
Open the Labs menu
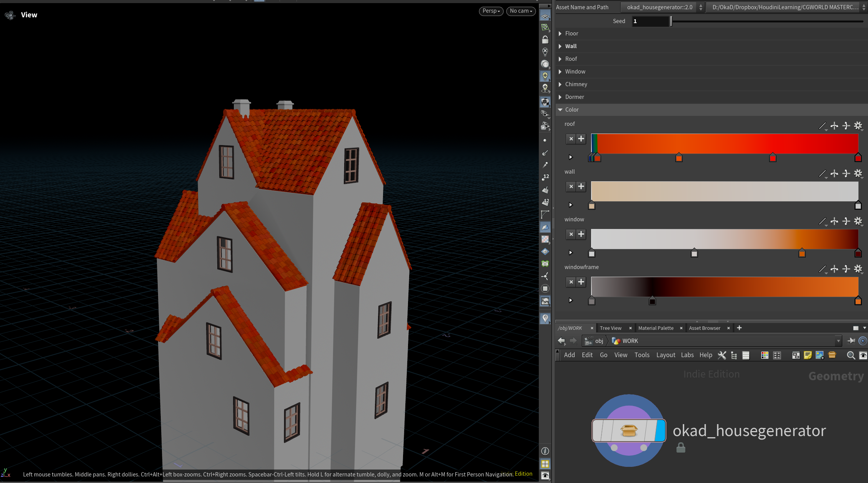click(687, 355)
